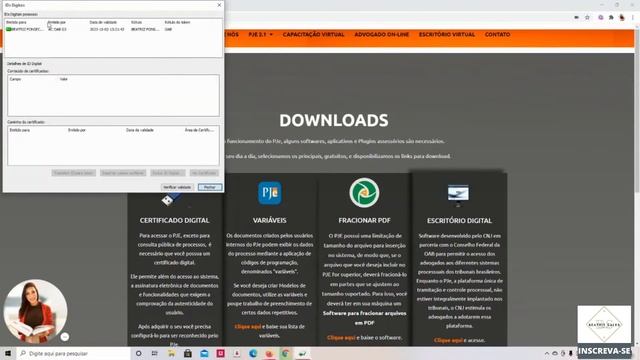Click the VARIÁVEIS card heading

point(269,220)
